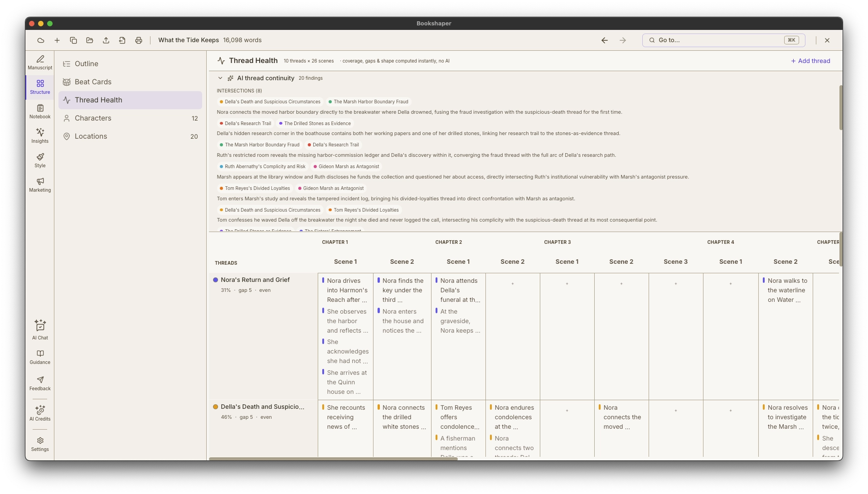Click the 'The Marsh Harbor Boundary Fraud' tag in first intersection
Viewport: 868px width, 494px height.
coord(368,102)
